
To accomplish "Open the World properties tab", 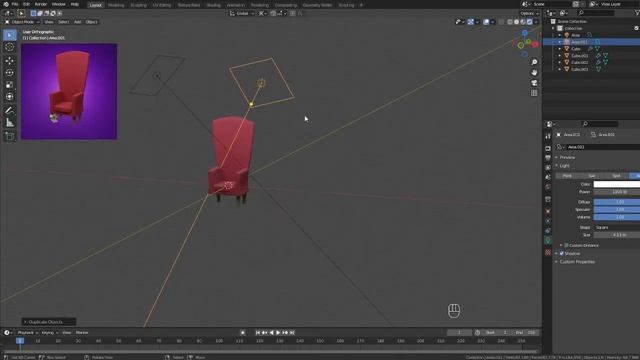I will pos(548,187).
